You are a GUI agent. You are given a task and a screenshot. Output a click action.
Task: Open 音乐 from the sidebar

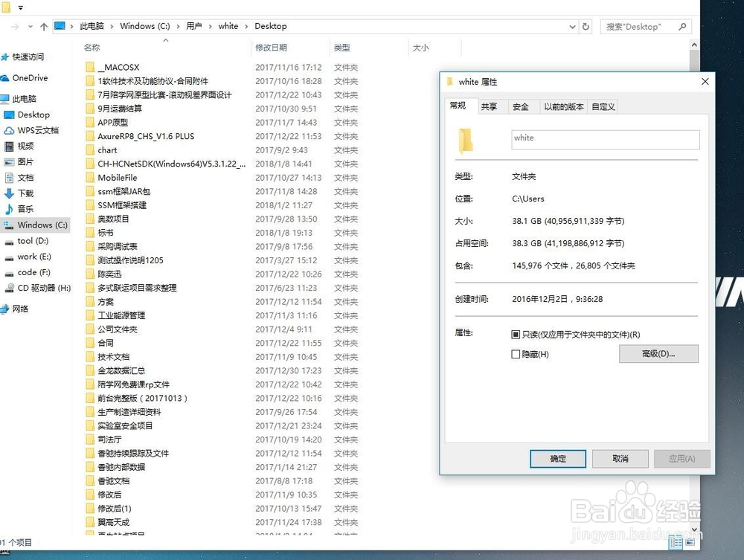coord(27,209)
